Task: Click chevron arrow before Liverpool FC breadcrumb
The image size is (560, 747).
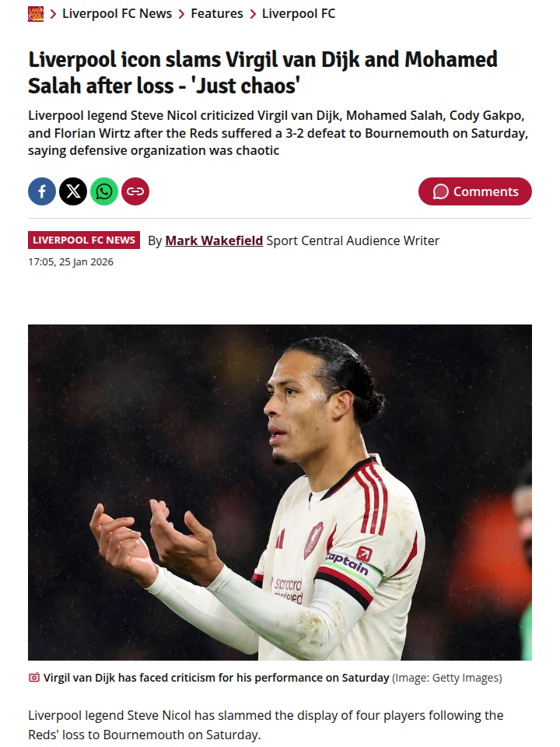Action: coord(253,14)
